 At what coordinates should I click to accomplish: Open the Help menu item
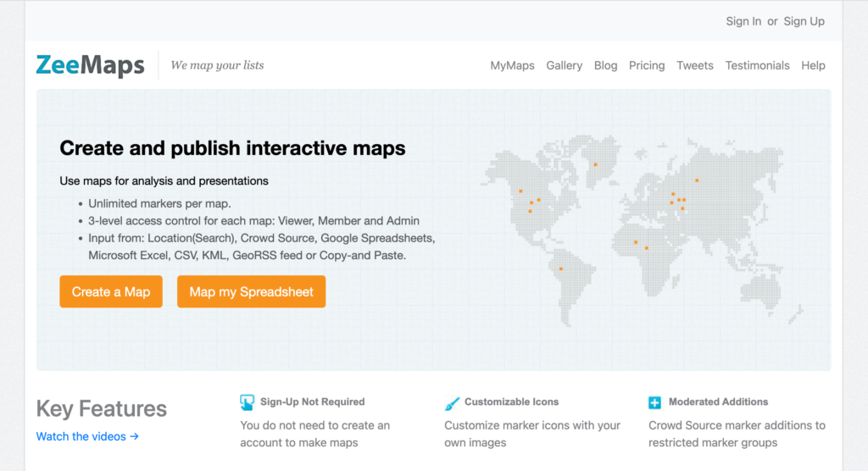tap(813, 65)
